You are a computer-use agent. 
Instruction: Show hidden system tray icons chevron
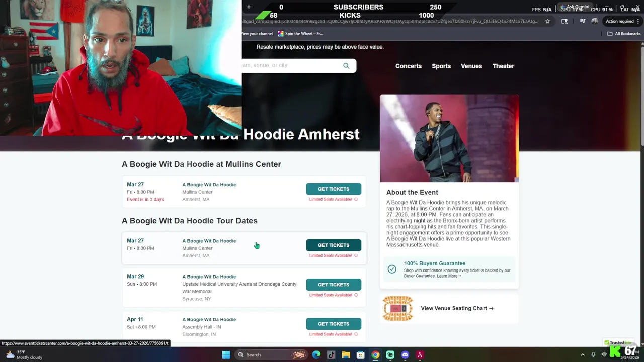click(x=583, y=355)
